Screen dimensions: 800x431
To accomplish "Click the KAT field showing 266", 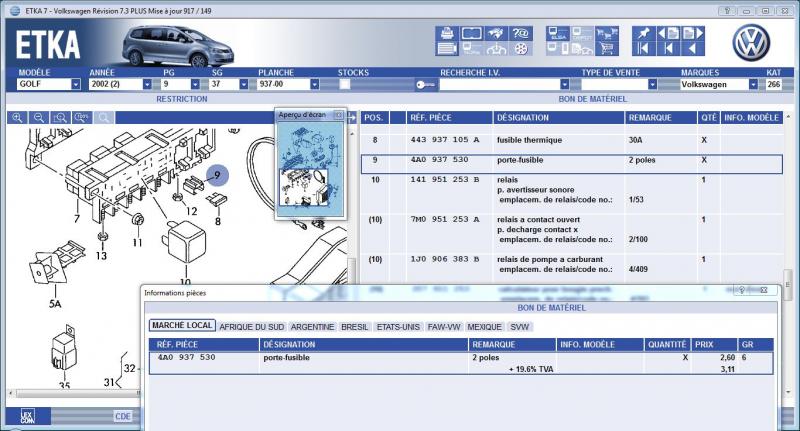I will (x=774, y=84).
